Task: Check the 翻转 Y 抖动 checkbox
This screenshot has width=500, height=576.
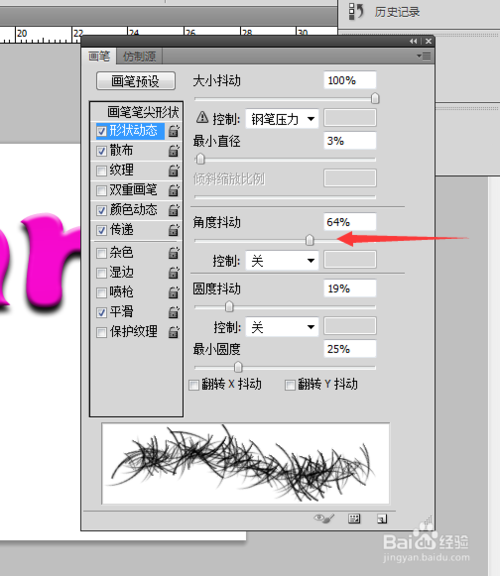Action: click(x=290, y=385)
